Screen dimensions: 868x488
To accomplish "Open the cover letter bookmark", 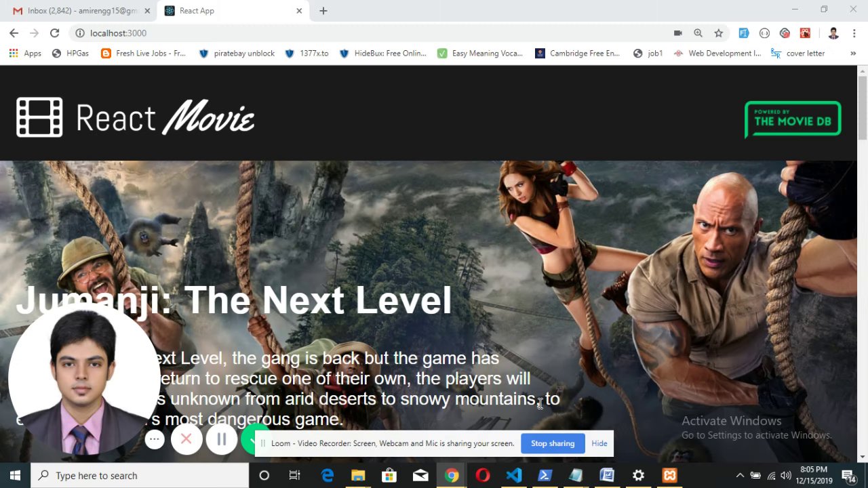I will [x=798, y=53].
